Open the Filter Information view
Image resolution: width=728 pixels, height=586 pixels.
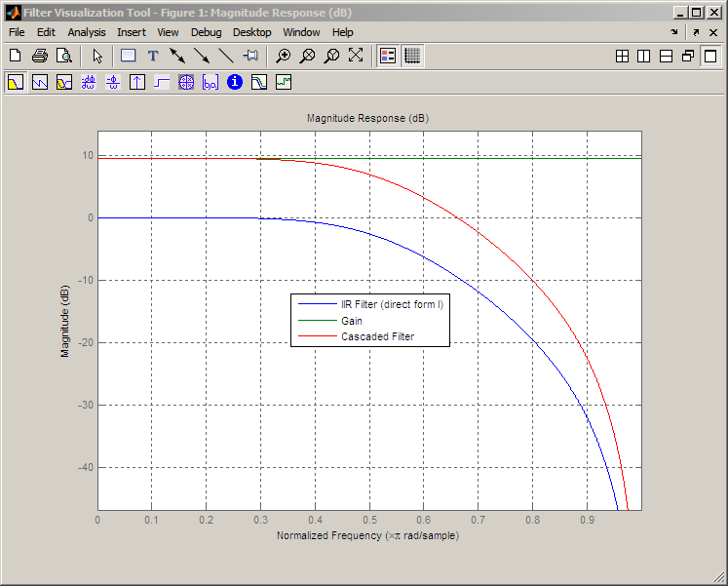click(235, 82)
